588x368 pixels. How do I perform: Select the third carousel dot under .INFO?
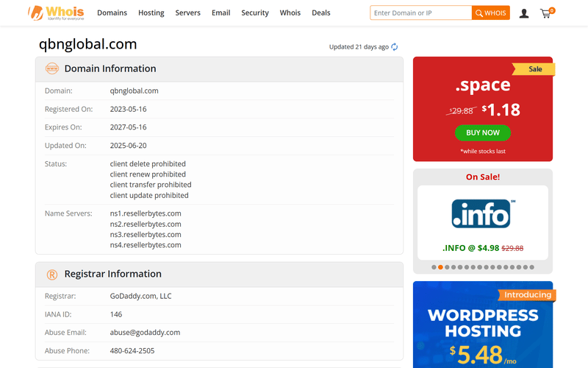tap(447, 267)
